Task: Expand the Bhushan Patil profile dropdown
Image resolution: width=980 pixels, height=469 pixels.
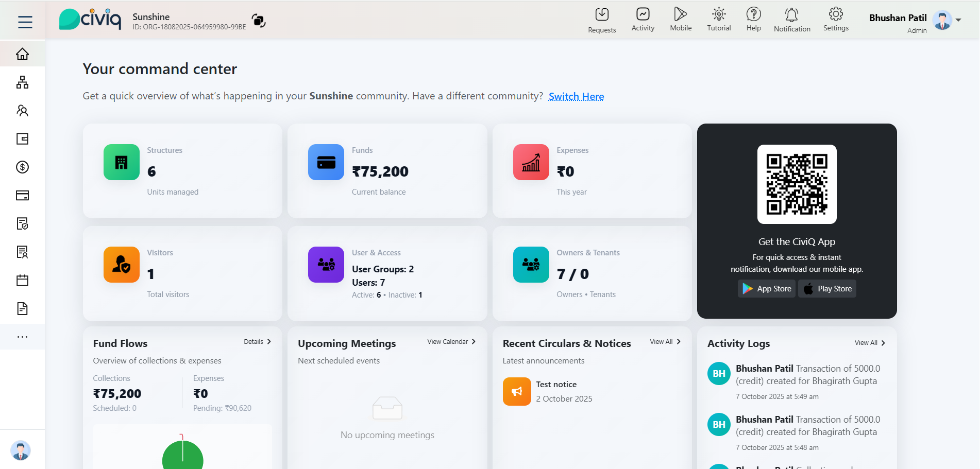Action: (x=958, y=20)
